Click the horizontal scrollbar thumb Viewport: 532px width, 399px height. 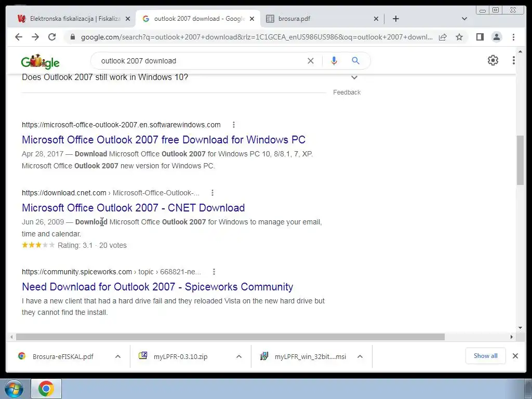click(x=230, y=337)
